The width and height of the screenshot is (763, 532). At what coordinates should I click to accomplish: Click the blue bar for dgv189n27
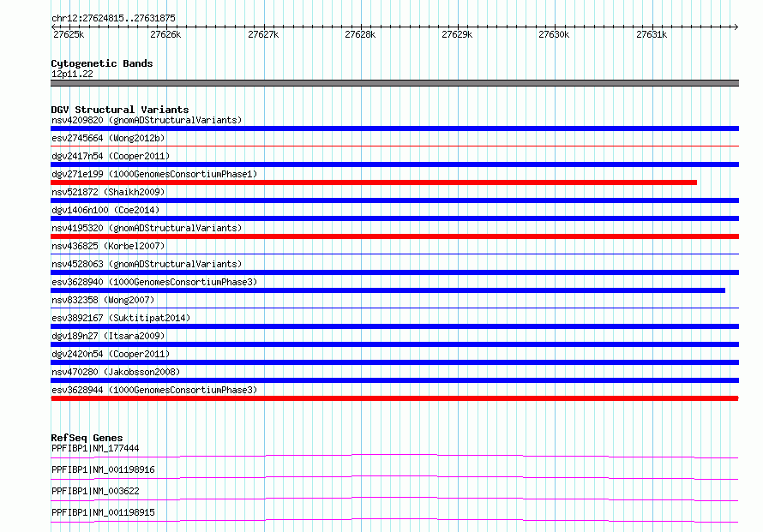click(x=394, y=344)
